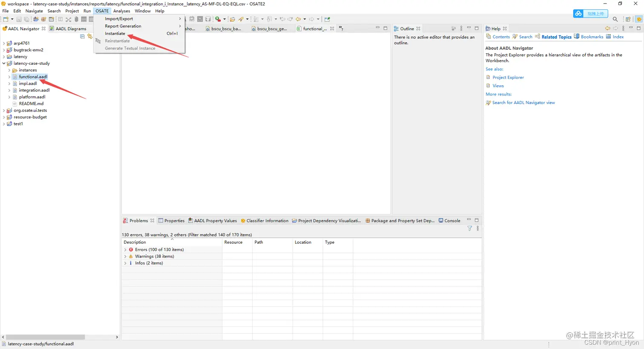This screenshot has height=349, width=644.
Task: Click the open folder toolbar icon
Action: pos(233,19)
